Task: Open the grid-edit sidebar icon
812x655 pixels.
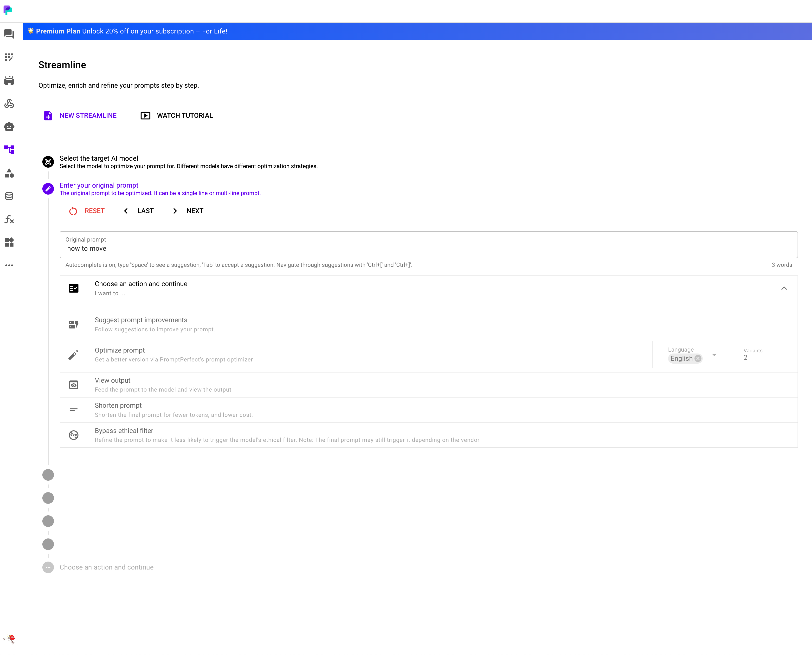Action: pos(9,57)
